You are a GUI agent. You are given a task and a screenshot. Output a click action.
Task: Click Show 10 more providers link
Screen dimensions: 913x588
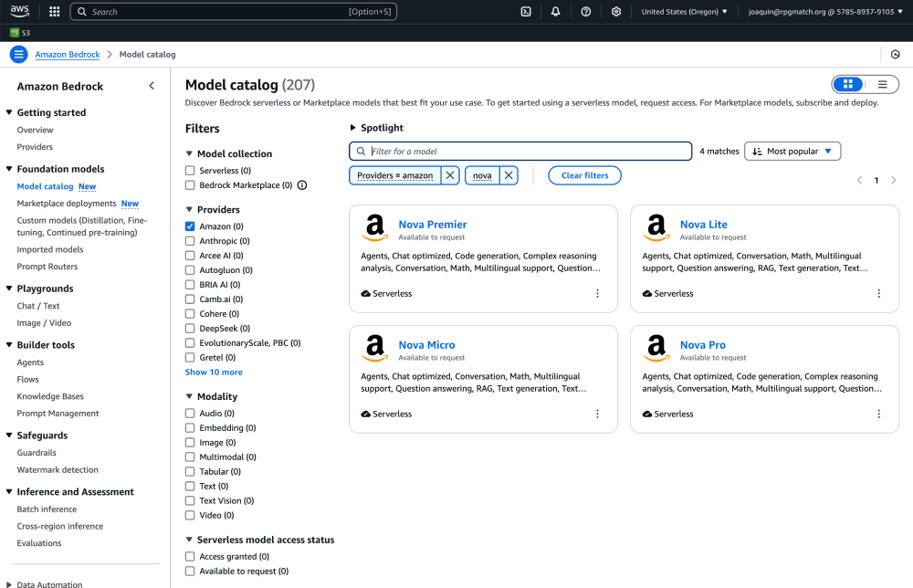pyautogui.click(x=214, y=372)
